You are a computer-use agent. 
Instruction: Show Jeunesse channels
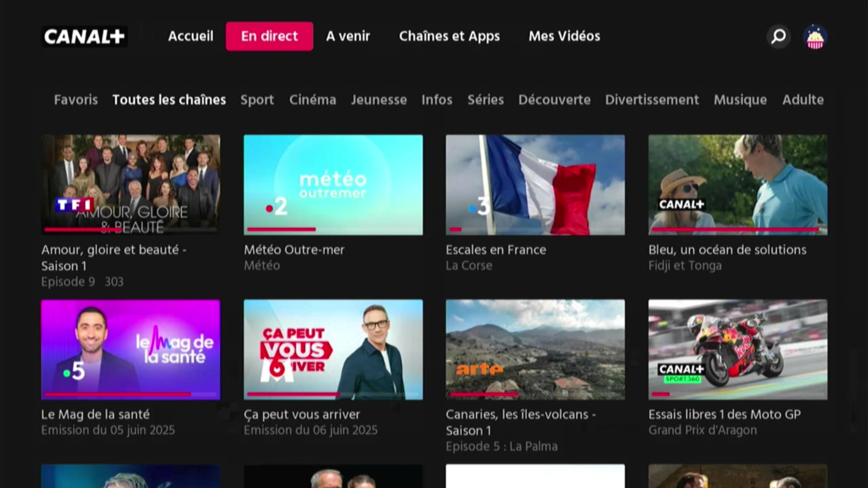click(x=379, y=99)
